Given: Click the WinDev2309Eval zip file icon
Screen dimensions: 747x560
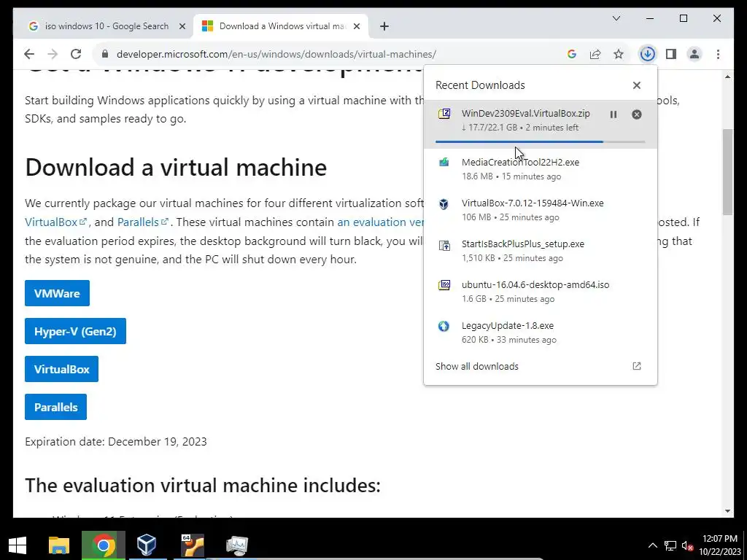Looking at the screenshot, I should (x=444, y=114).
